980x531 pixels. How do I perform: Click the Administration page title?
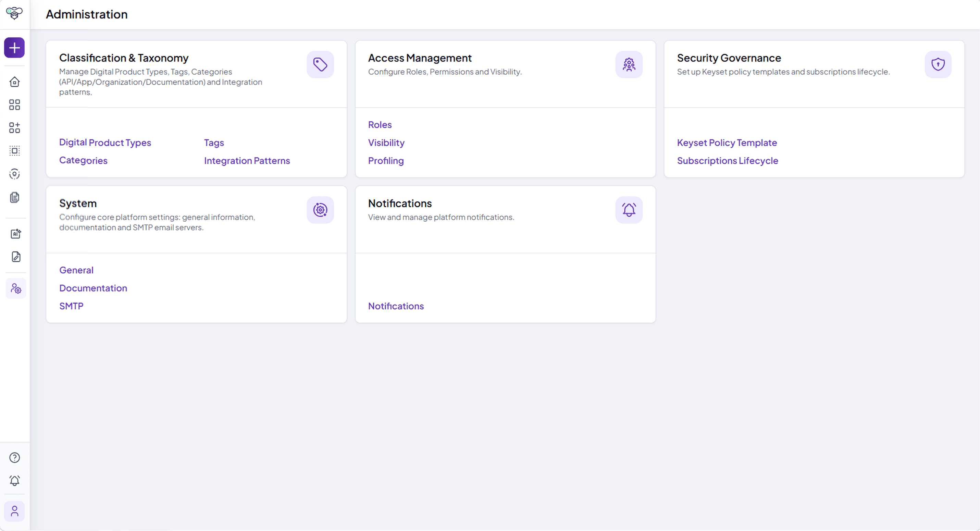point(87,14)
